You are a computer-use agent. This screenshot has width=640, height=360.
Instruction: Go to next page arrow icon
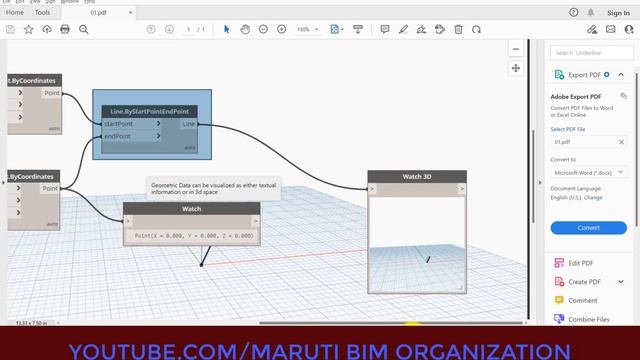click(169, 29)
